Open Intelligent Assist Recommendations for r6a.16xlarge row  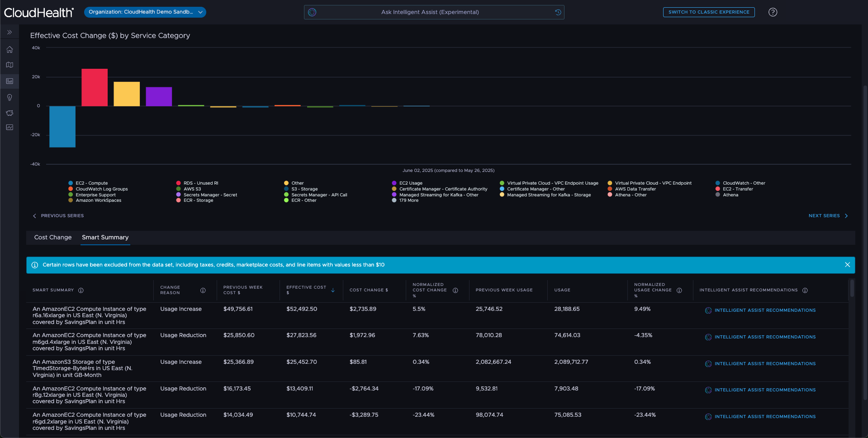coord(760,310)
